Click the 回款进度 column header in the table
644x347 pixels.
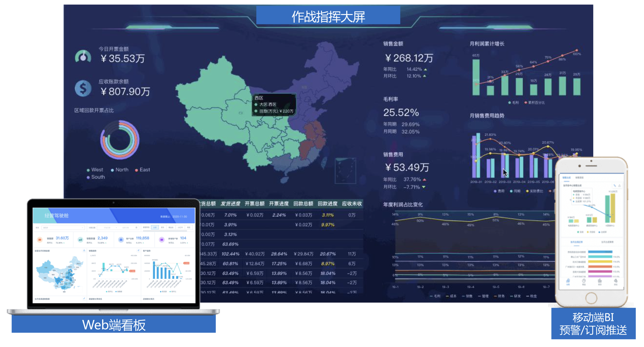click(328, 204)
